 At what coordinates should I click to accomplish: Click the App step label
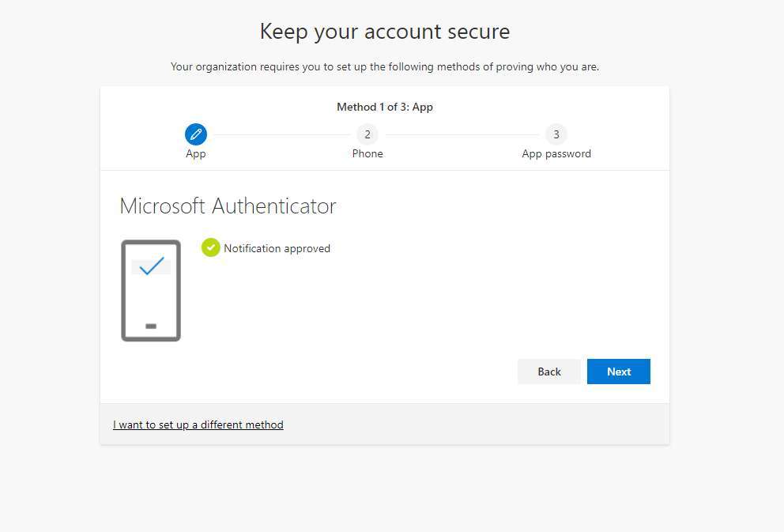click(195, 154)
